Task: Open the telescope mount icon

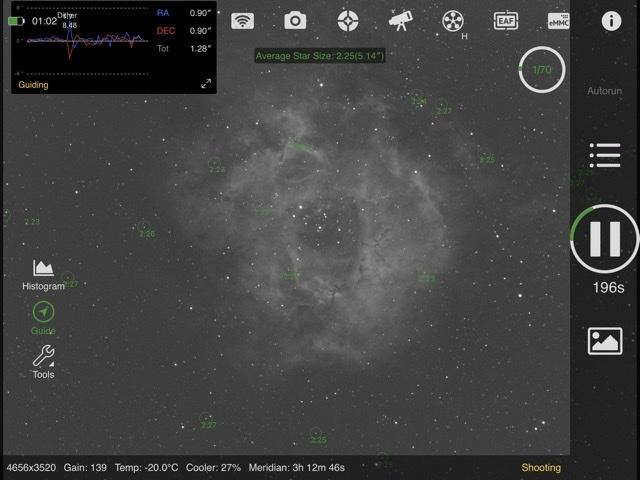Action: tap(400, 20)
